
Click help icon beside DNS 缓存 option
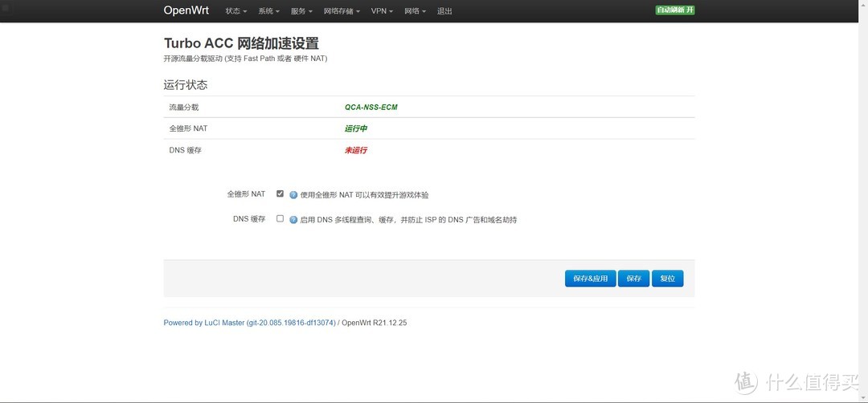pyautogui.click(x=293, y=219)
